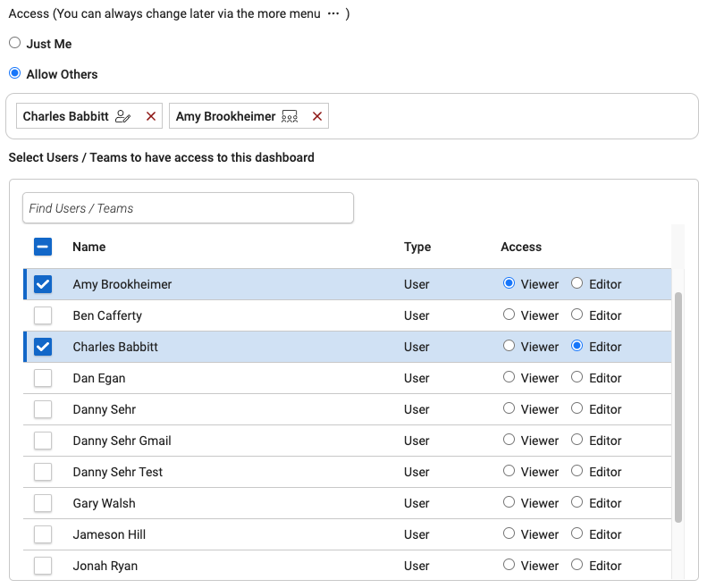Click the Name column header

[89, 247]
